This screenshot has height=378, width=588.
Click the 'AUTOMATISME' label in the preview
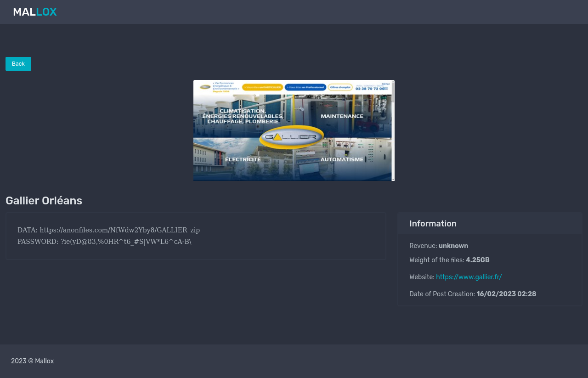tap(342, 159)
